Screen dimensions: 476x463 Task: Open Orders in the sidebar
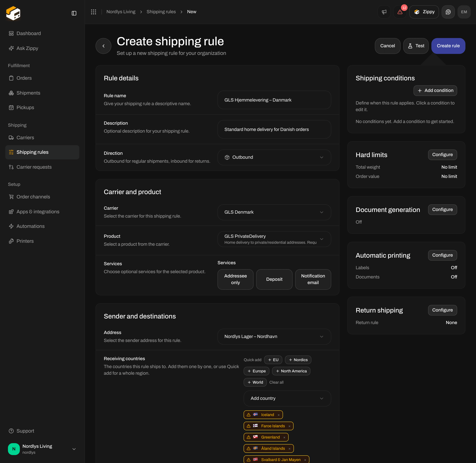click(x=42, y=78)
